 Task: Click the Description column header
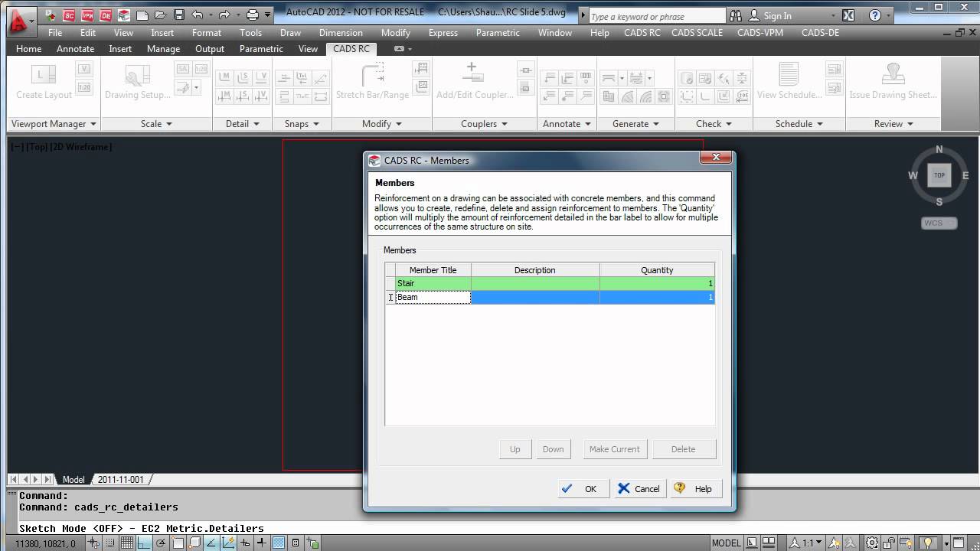pyautogui.click(x=535, y=270)
